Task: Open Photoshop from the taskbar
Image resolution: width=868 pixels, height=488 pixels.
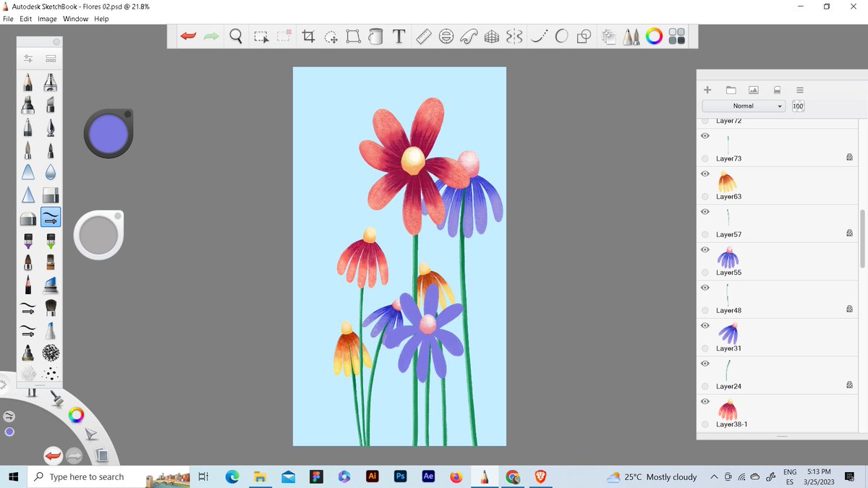Action: [400, 476]
